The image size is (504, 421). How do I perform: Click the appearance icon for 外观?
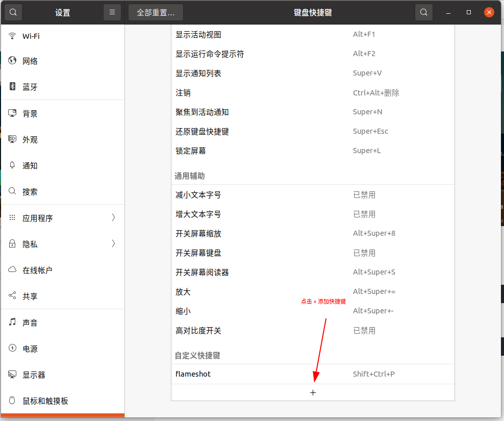coord(12,139)
